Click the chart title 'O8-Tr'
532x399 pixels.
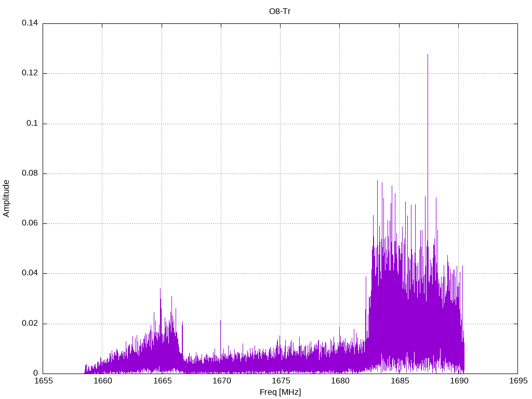280,11
